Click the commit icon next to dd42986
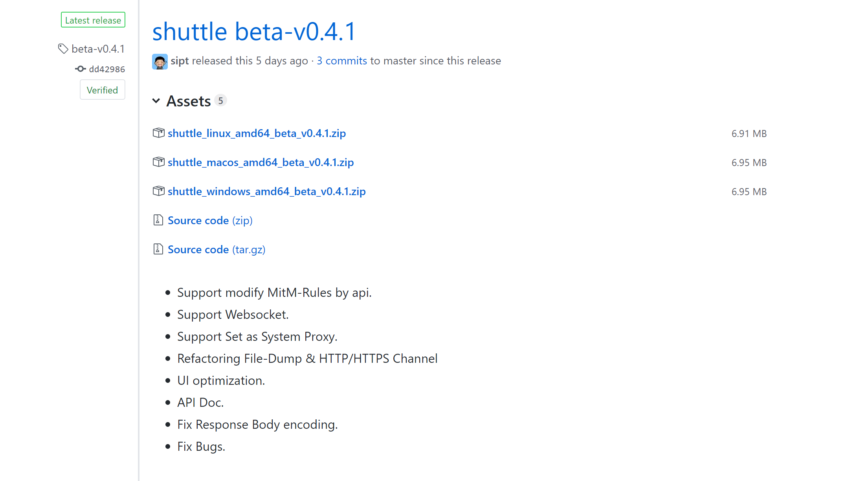This screenshot has height=481, width=868. (80, 69)
